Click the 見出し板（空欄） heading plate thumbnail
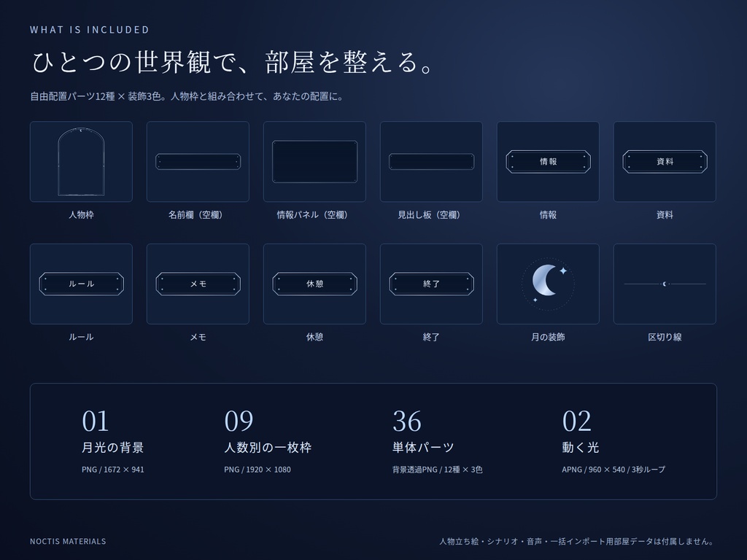 (x=431, y=161)
